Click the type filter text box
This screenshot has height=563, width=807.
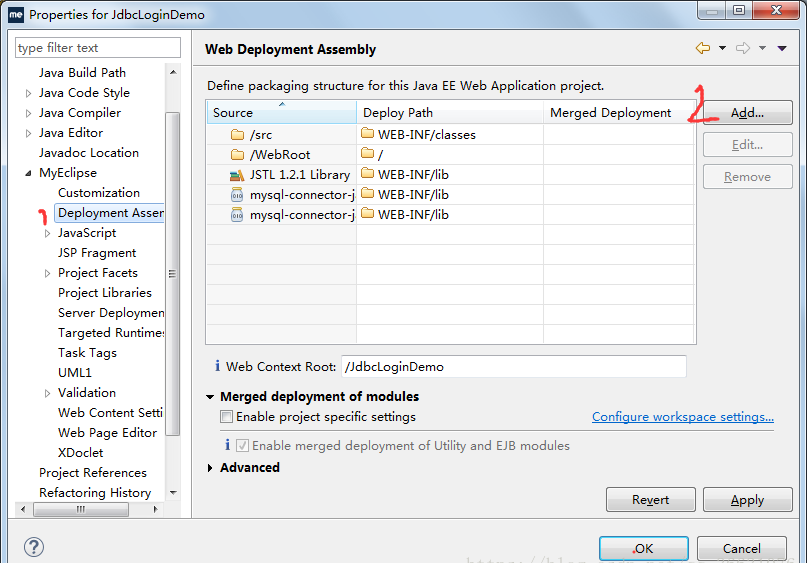97,48
